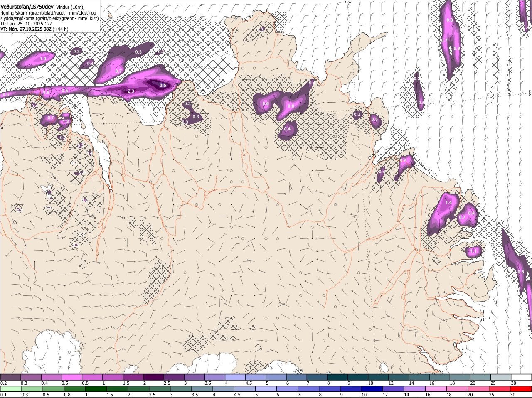Click the 2.3 precipitation value on the map
Viewport: 532px width, 398px height.
click(131, 91)
